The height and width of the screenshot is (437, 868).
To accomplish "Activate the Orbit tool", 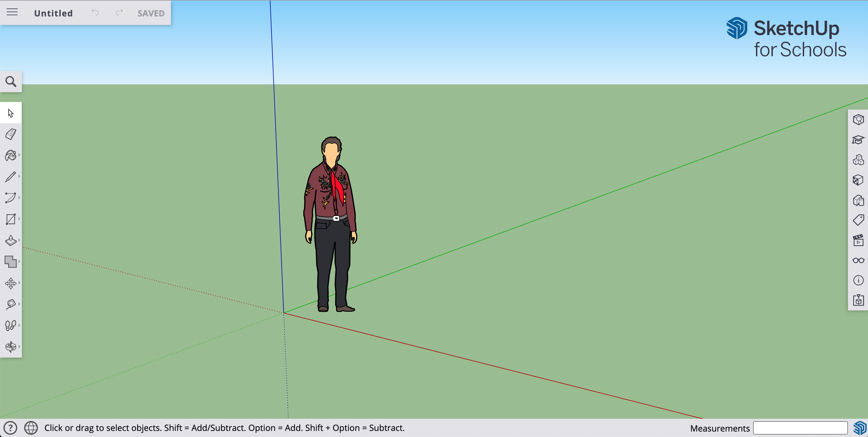I will click(x=10, y=347).
